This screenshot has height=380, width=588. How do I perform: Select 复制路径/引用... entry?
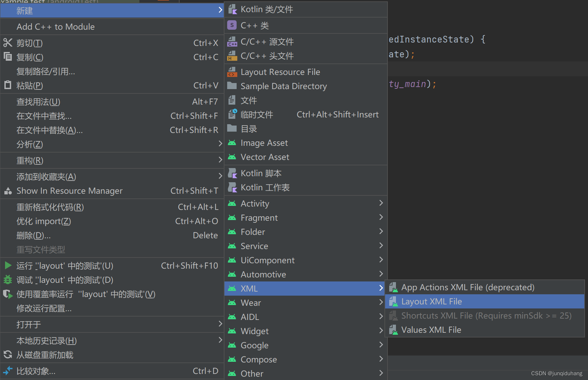pyautogui.click(x=112, y=71)
